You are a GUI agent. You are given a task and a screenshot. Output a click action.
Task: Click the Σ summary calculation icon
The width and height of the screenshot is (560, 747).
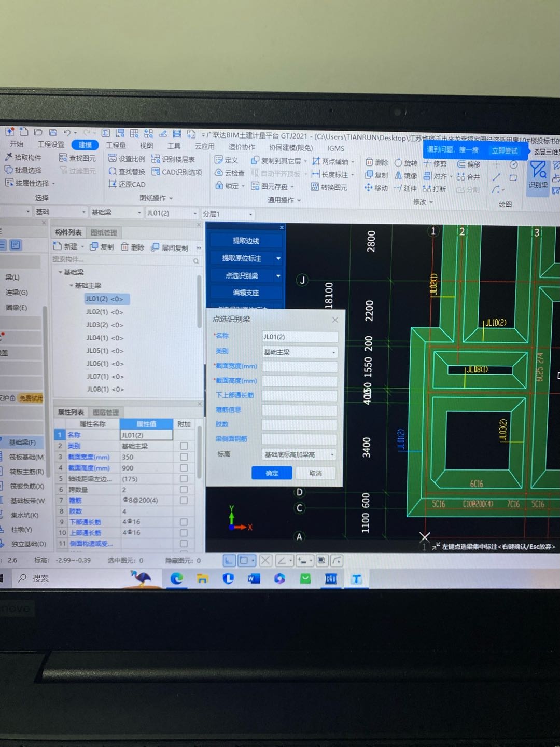click(x=105, y=133)
